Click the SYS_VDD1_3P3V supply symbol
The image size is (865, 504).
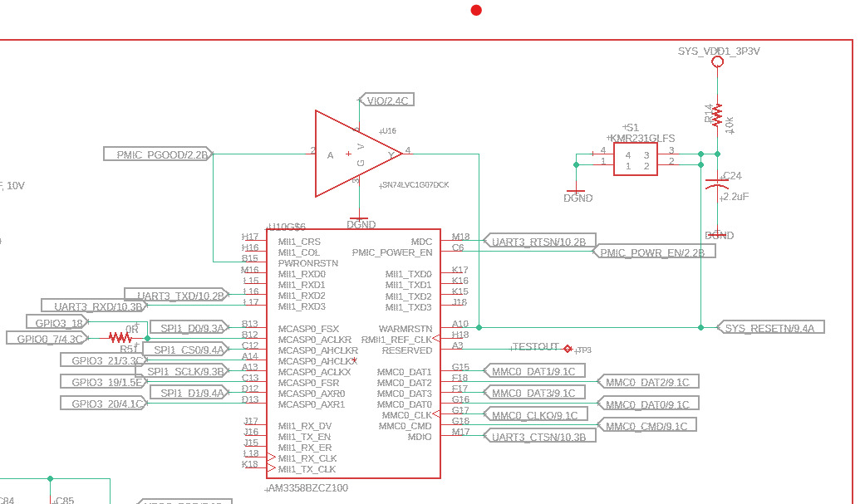pyautogui.click(x=717, y=60)
